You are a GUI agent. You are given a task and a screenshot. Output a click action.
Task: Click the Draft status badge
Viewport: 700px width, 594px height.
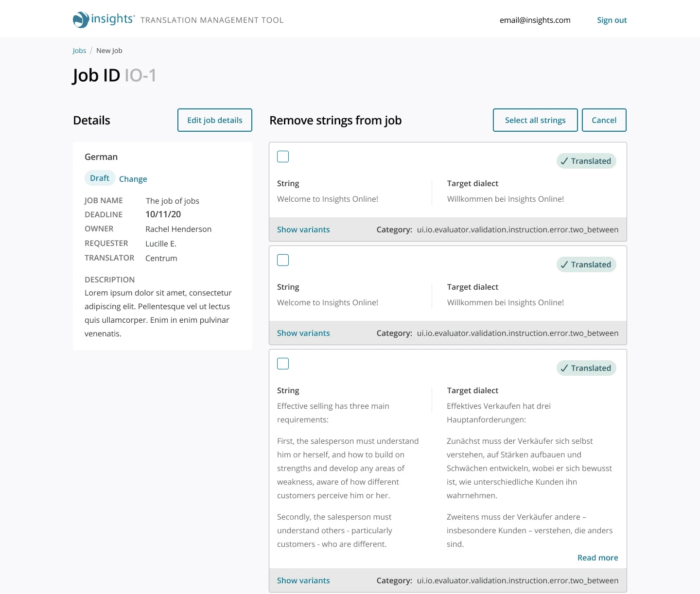100,178
